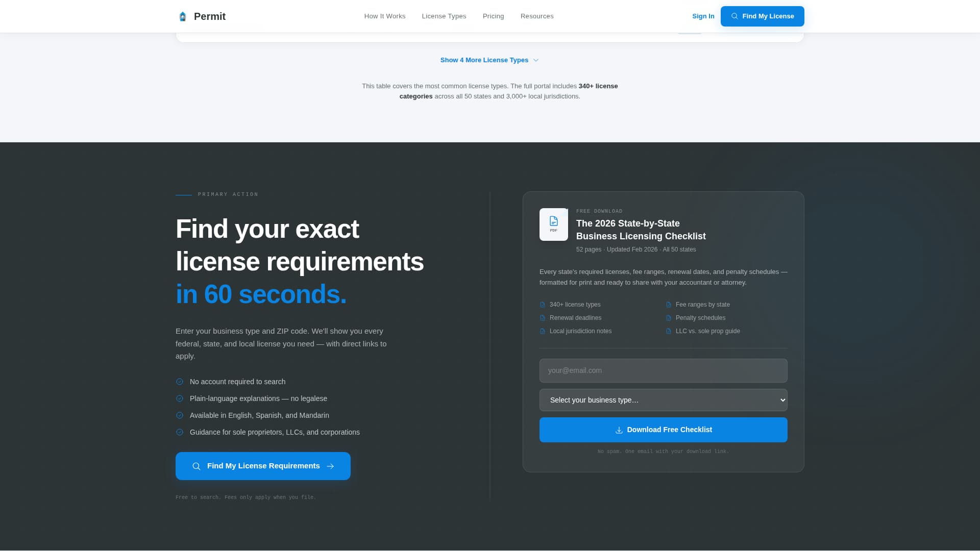Screen dimensions: 980x551
Task: Click the 'FREE DOWNLOAD' label
Action: (x=599, y=211)
